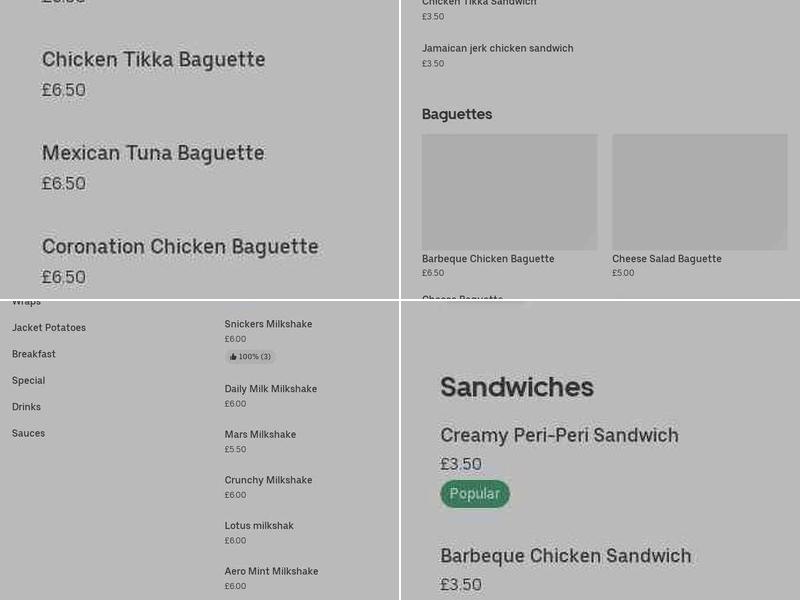
Task: Select the Snickers Milkshake item
Action: coord(268,323)
